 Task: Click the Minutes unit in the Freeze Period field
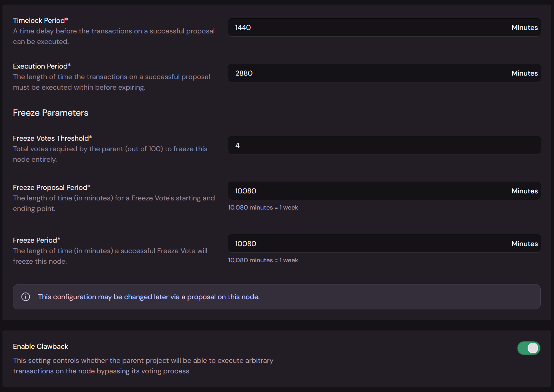tap(524, 244)
